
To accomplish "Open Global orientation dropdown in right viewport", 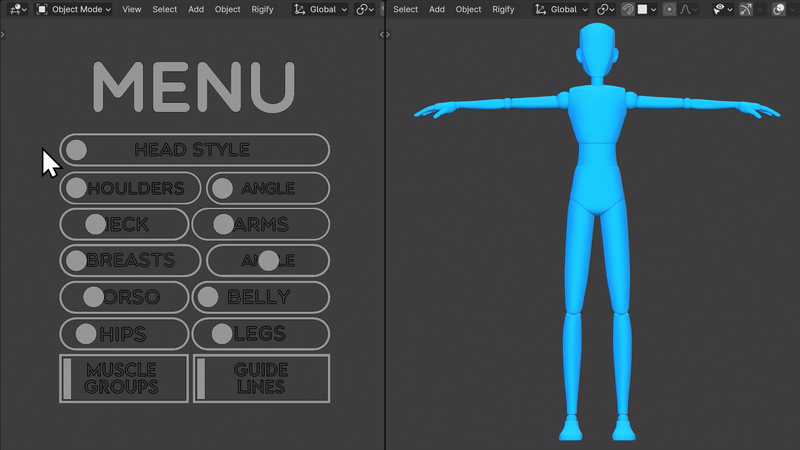I will tap(561, 9).
